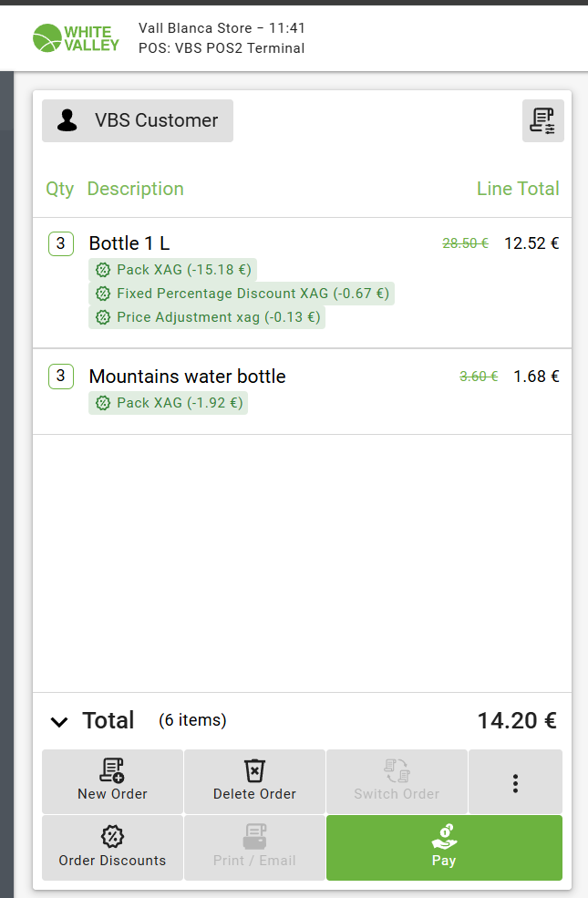This screenshot has height=898, width=588.
Task: Open the order settings receipt icon
Action: coord(543,121)
